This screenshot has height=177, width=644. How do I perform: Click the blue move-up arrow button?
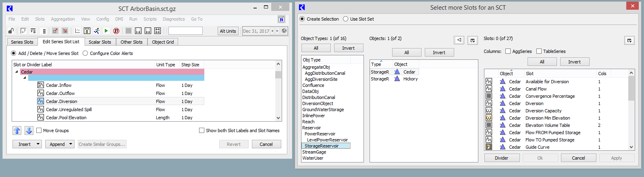tap(17, 131)
